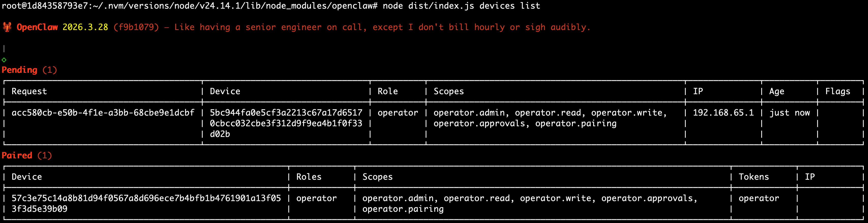868x223 pixels.
Task: Click the paired device hash starting 57c3e75c
Action: (146, 198)
